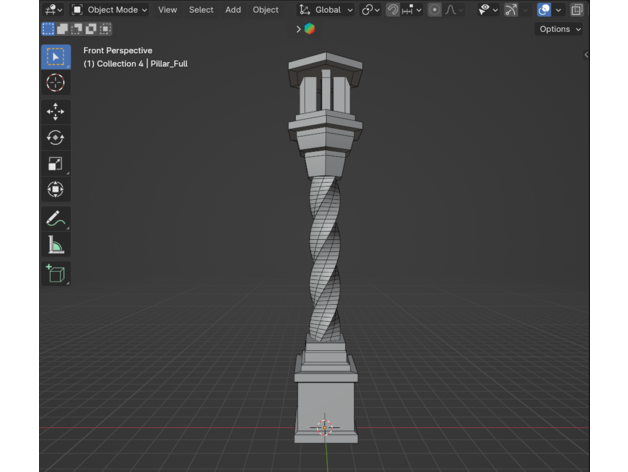This screenshot has width=628, height=472.
Task: Toggle proportional editing button
Action: click(x=434, y=10)
